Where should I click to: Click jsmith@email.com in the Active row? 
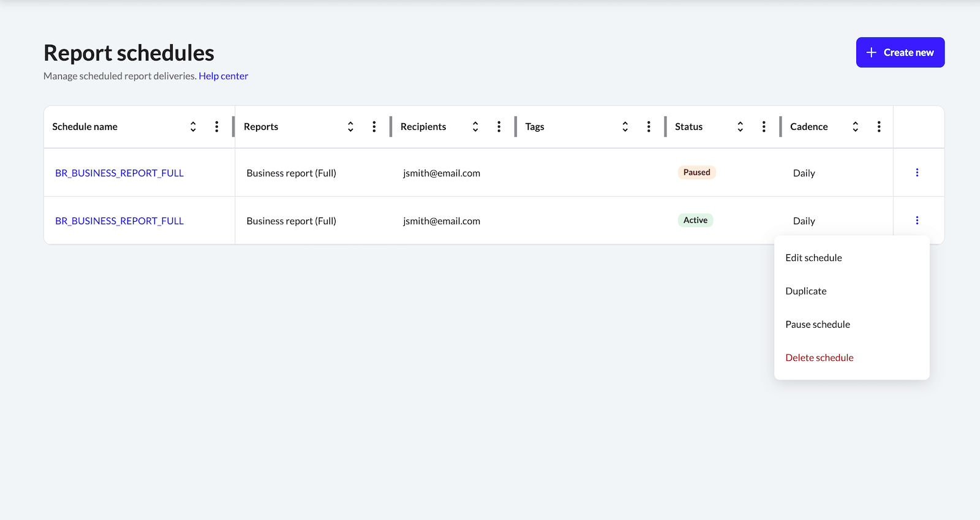pos(442,221)
